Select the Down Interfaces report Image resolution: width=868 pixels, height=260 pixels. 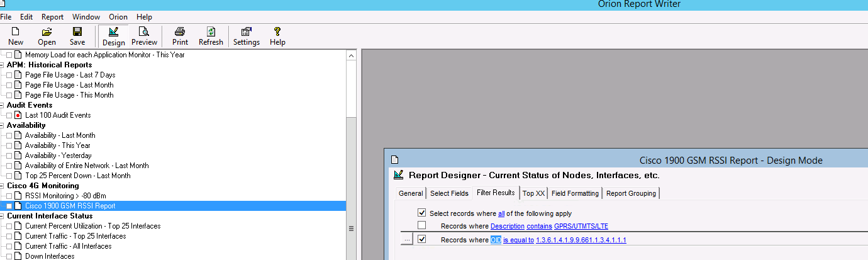(x=50, y=256)
